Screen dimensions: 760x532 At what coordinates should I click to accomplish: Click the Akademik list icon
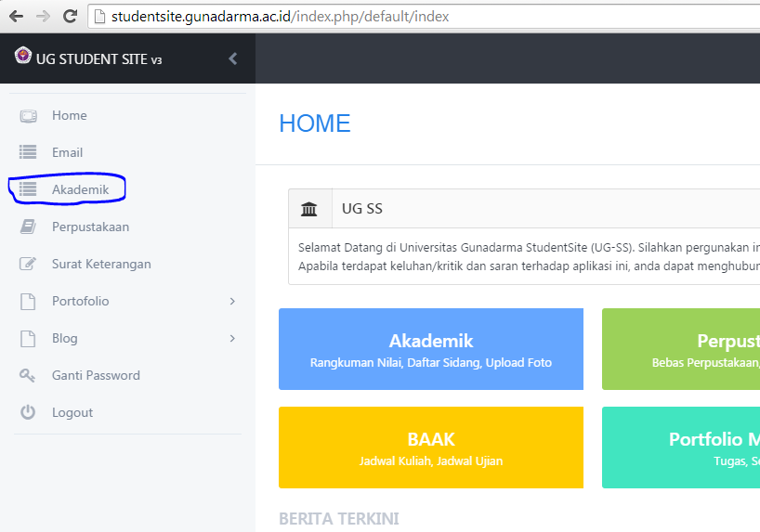pos(28,189)
